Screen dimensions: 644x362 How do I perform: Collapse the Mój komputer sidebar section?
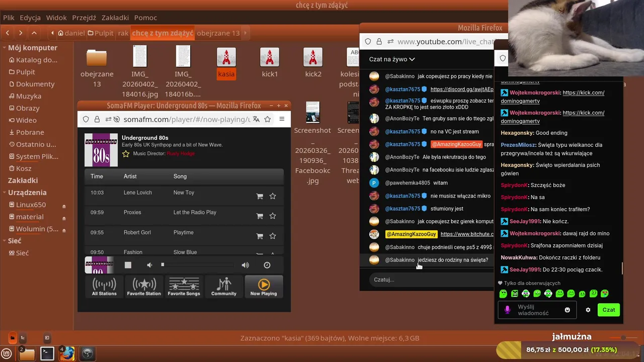[4, 48]
